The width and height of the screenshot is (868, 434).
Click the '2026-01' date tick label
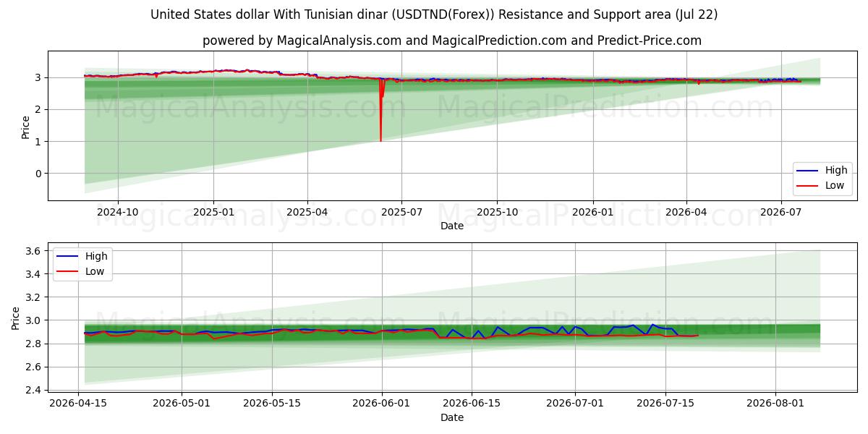coord(593,212)
